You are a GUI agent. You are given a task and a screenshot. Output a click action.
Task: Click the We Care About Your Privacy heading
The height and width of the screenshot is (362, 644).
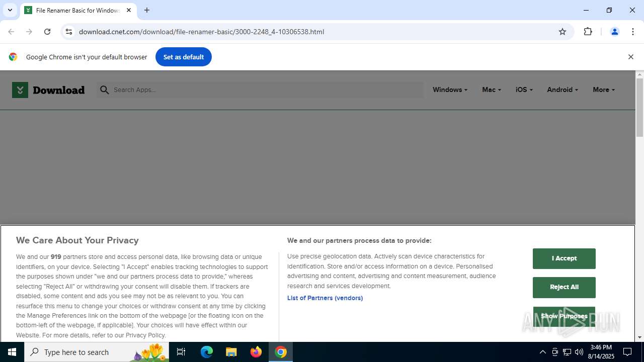click(x=77, y=240)
